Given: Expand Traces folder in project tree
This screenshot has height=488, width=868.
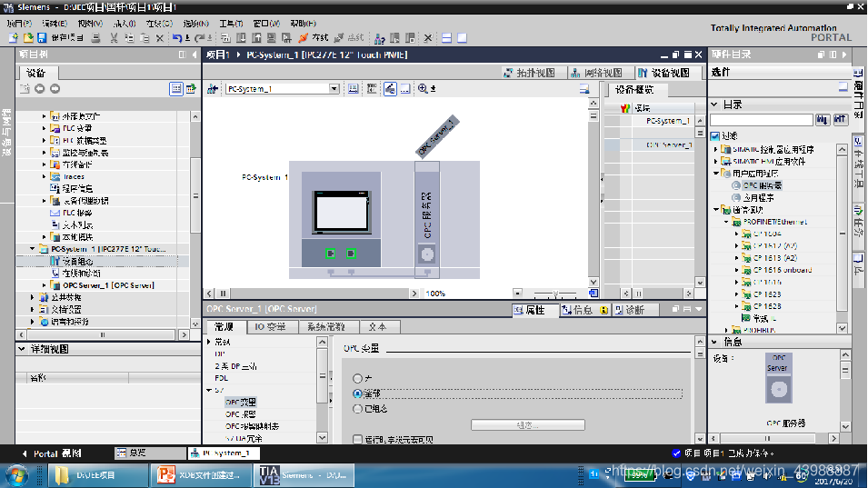Looking at the screenshot, I should pos(45,176).
